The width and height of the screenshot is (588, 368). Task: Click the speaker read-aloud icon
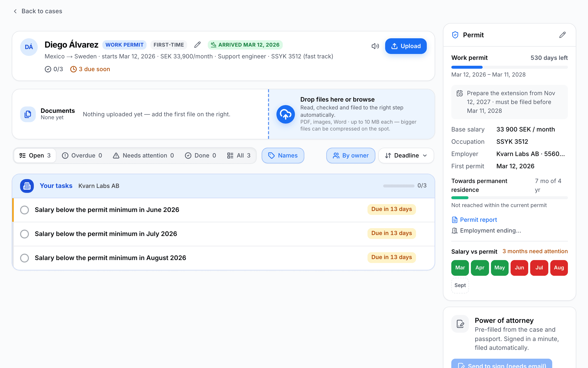point(375,46)
